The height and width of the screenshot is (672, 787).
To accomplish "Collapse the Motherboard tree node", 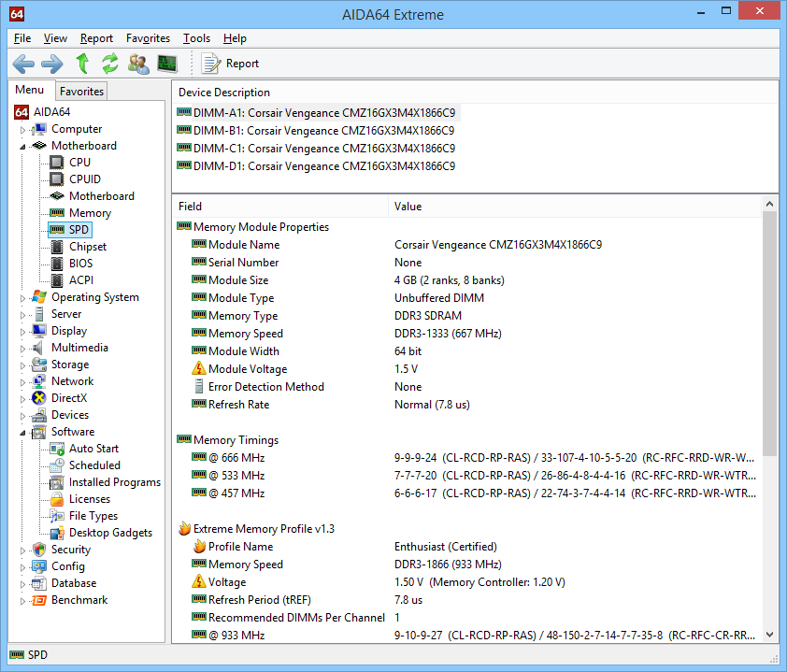I will coord(23,147).
